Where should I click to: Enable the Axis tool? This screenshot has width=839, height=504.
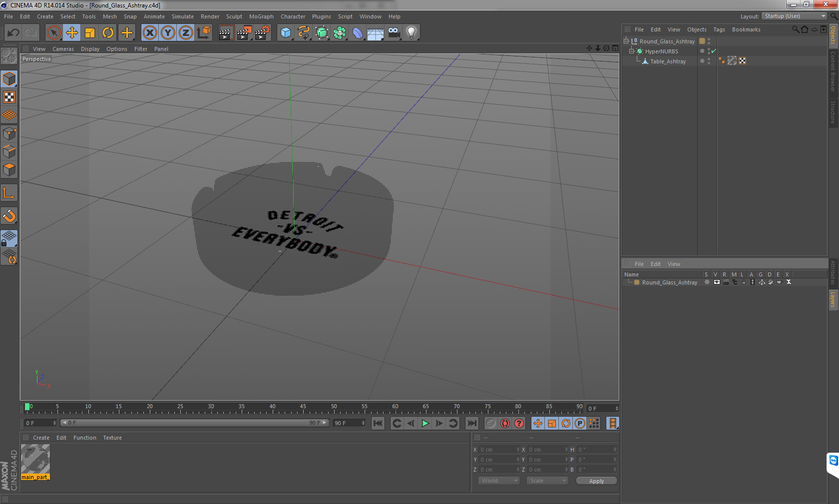[9, 193]
